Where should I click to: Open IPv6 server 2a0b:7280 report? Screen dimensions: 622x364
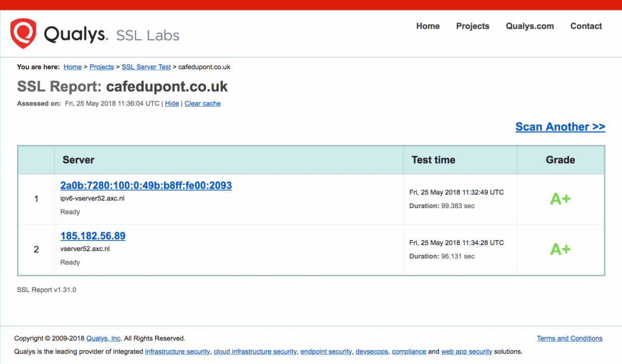(x=146, y=186)
